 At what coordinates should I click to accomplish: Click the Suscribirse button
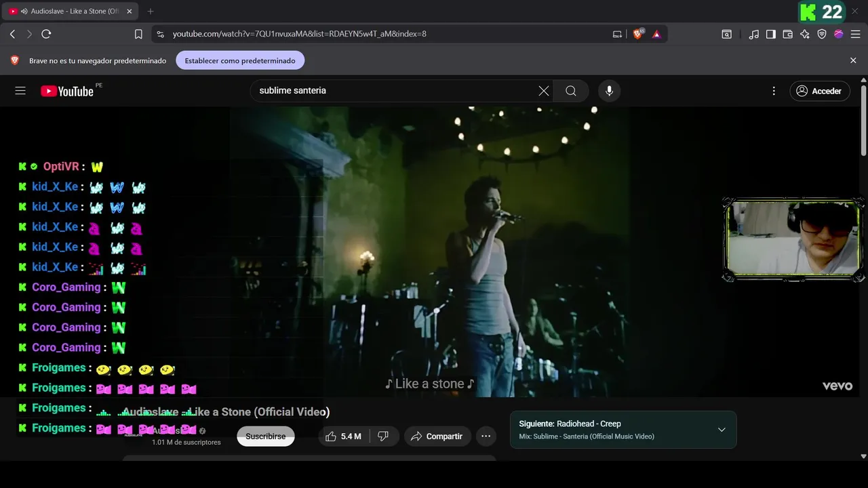click(x=266, y=436)
